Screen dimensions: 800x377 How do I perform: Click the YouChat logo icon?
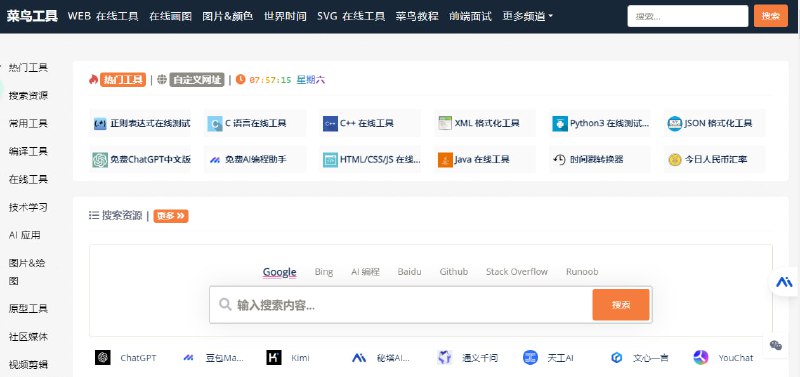(701, 358)
